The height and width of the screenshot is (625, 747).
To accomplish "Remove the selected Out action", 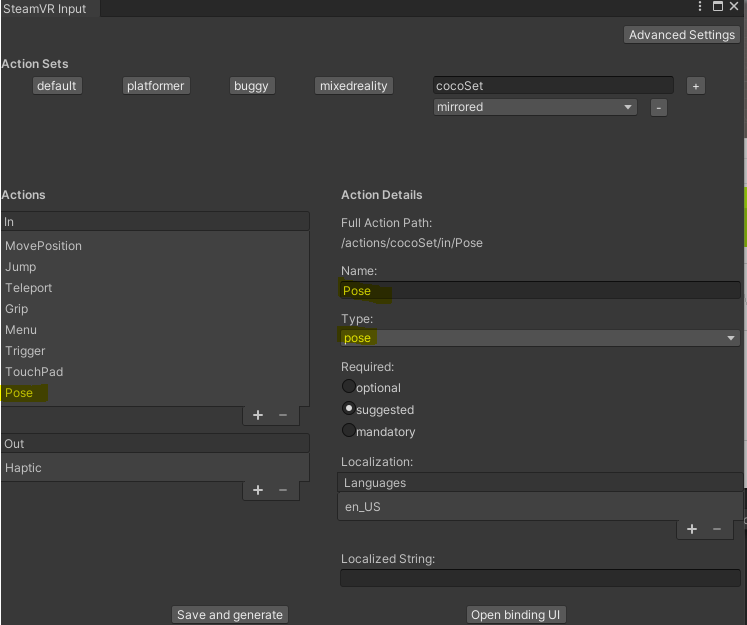I will (283, 490).
